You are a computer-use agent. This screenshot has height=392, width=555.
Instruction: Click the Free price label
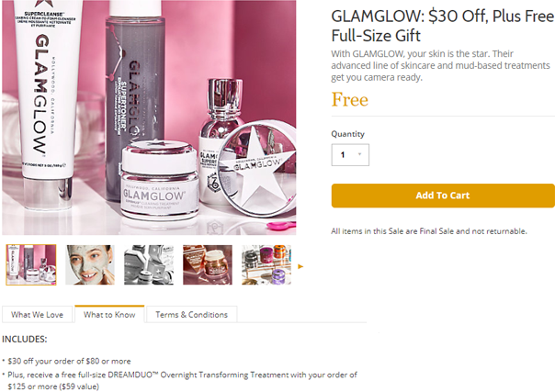350,100
